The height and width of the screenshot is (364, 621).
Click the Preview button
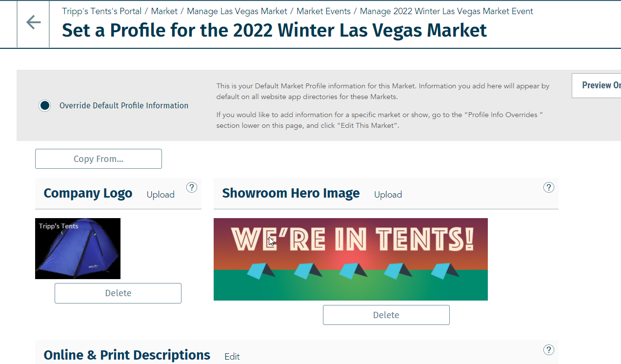coord(596,85)
